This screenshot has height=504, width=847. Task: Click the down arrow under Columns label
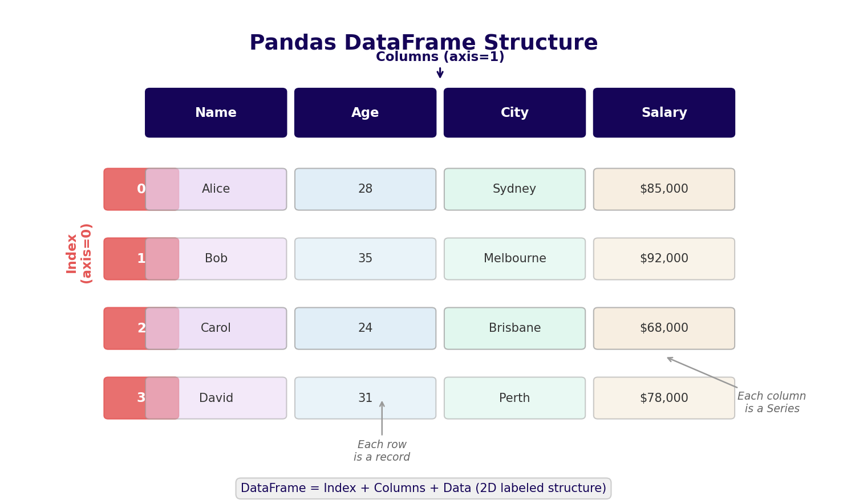(440, 72)
